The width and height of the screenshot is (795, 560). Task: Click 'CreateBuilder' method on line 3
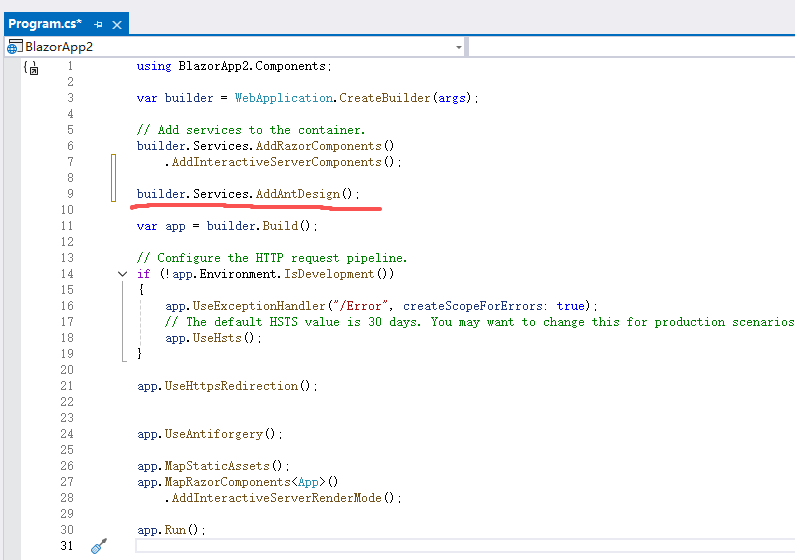pyautogui.click(x=384, y=98)
